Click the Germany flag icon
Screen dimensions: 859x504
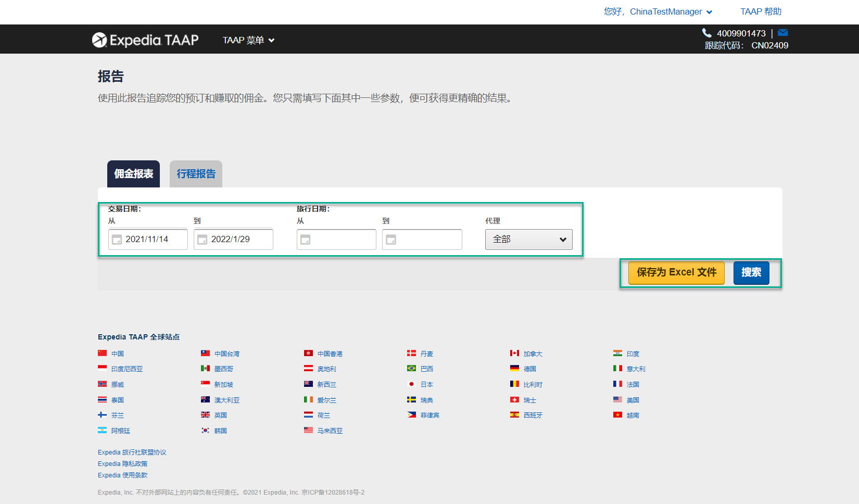(x=515, y=368)
